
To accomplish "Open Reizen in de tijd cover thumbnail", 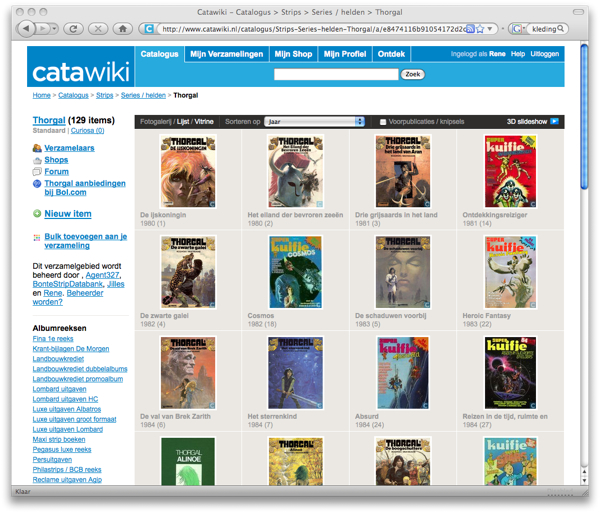I will click(x=510, y=373).
